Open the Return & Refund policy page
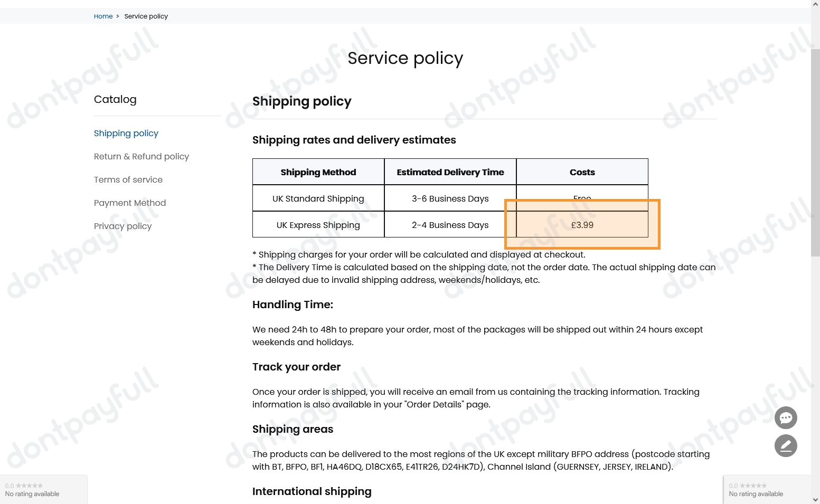820x504 pixels. click(142, 156)
